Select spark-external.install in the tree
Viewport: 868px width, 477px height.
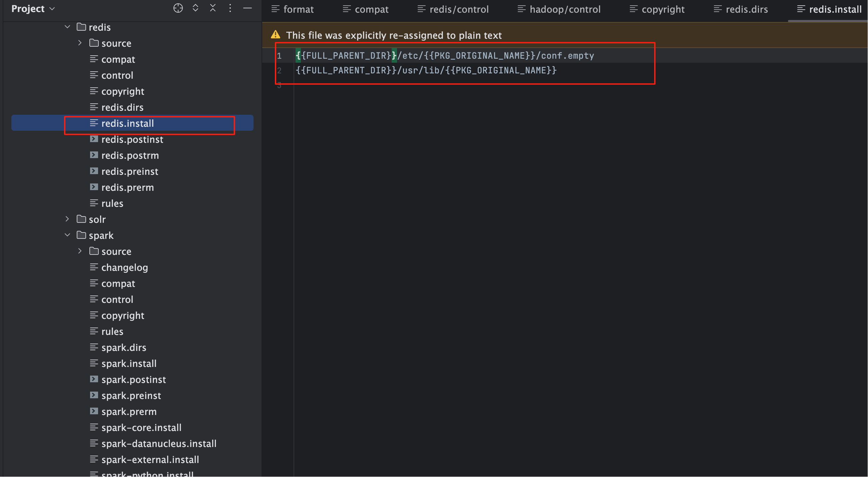(150, 459)
